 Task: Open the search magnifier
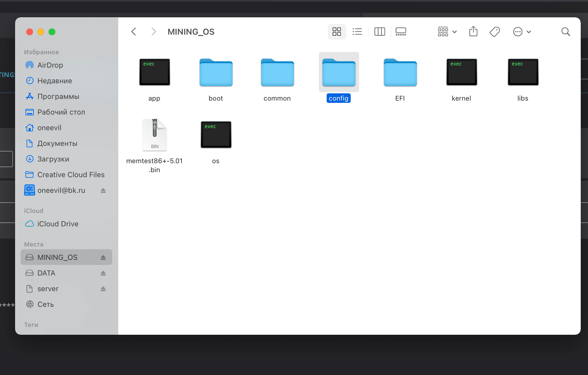tap(566, 32)
